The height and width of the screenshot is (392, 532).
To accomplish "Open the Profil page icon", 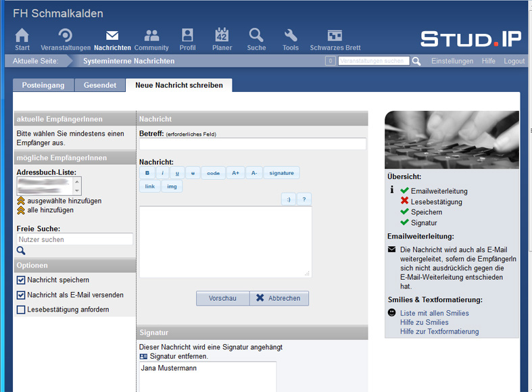I will click(187, 36).
